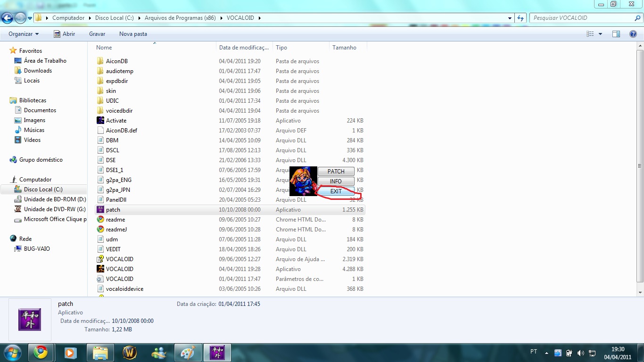Screen dimensions: 644x362
Task: Select the VOCALOID configuration settings icon
Action: (x=100, y=279)
